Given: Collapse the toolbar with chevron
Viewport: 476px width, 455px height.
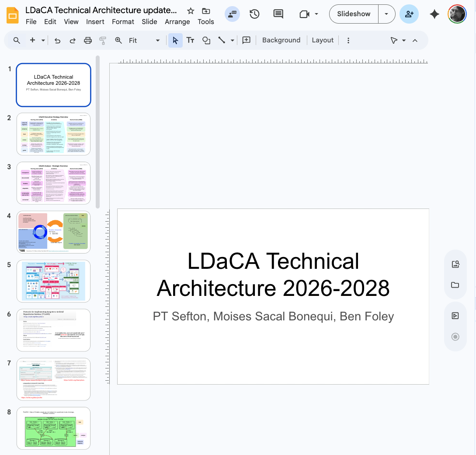Looking at the screenshot, I should pos(415,40).
